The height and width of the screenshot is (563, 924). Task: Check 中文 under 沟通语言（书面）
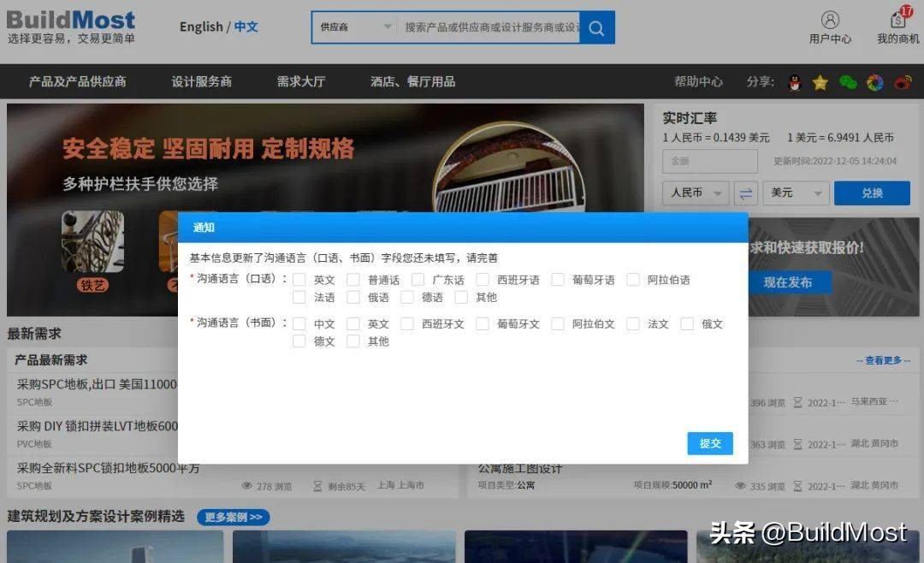click(x=299, y=323)
